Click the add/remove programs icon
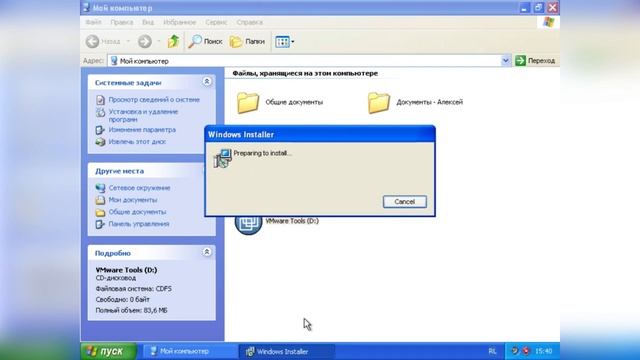 100,112
